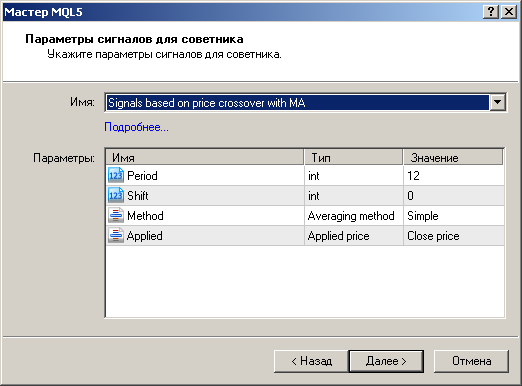Click the enum icon beside Method
This screenshot has height=386, width=522.
pos(116,215)
